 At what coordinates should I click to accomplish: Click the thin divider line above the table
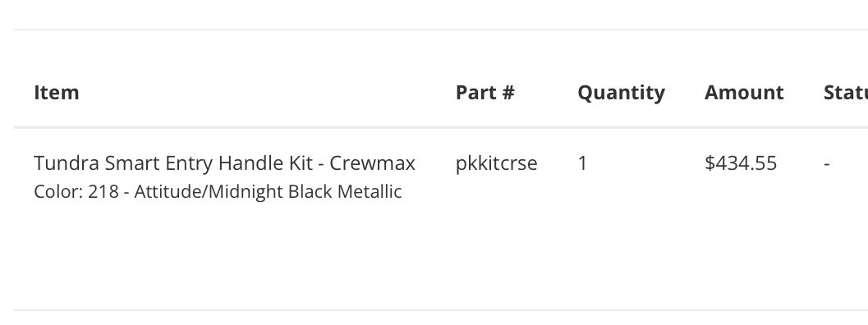coord(441,30)
